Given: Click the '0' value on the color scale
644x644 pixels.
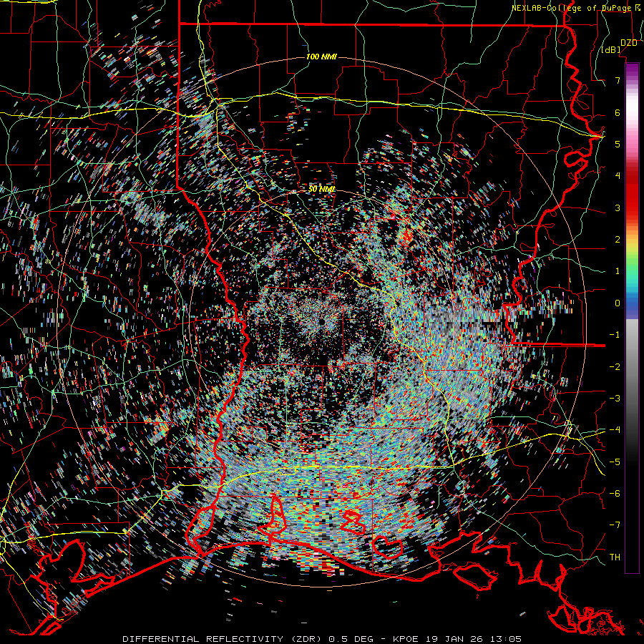Looking at the screenshot, I should (618, 303).
